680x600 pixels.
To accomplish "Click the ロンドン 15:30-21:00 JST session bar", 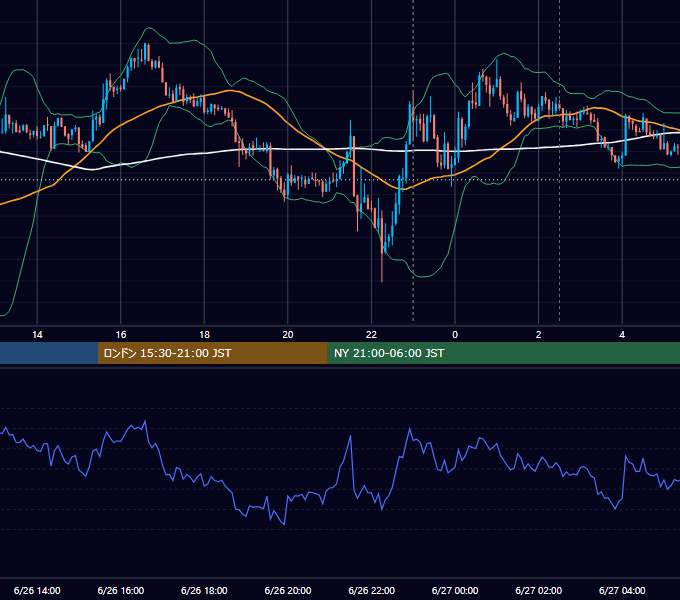I will pyautogui.click(x=212, y=353).
